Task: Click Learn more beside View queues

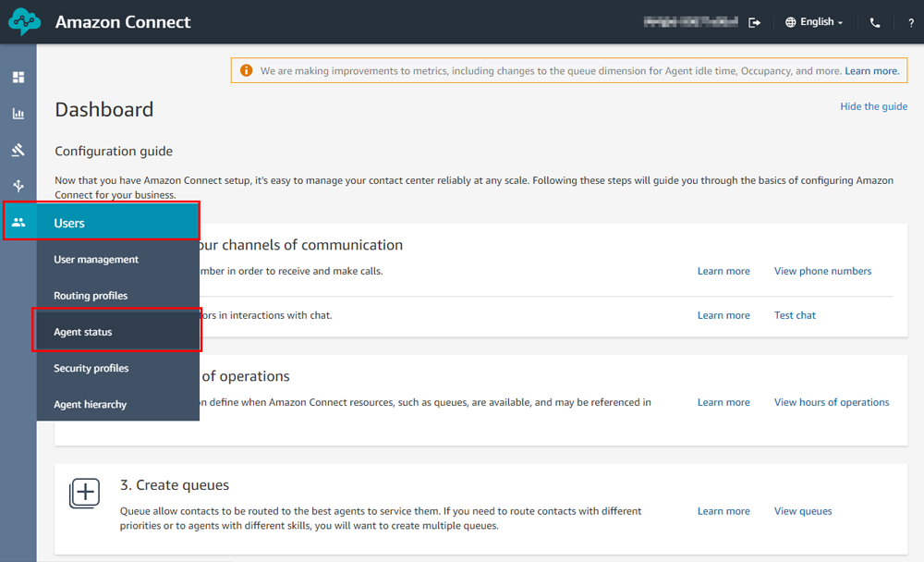Action: pos(723,510)
